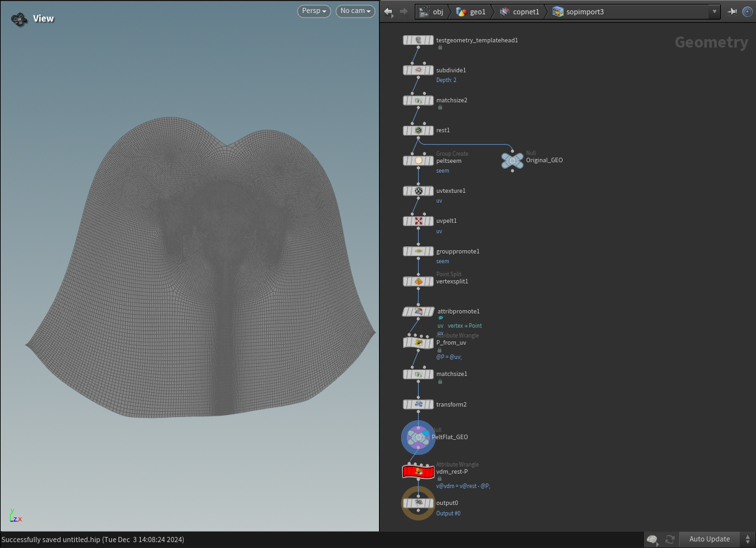This screenshot has height=548, width=756.
Task: Go back in network path history
Action: pos(389,12)
